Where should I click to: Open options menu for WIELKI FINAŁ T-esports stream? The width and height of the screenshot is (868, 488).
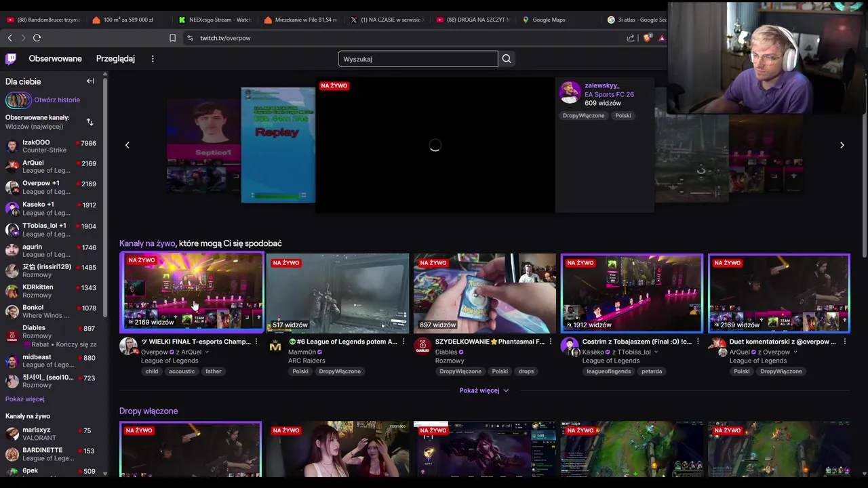coord(256,342)
